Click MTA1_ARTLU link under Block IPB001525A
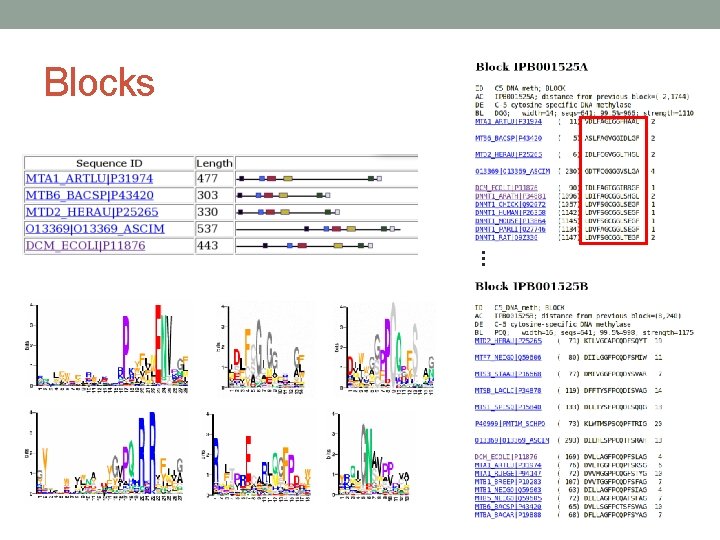Viewport: 720px width, 540px height. (x=508, y=122)
